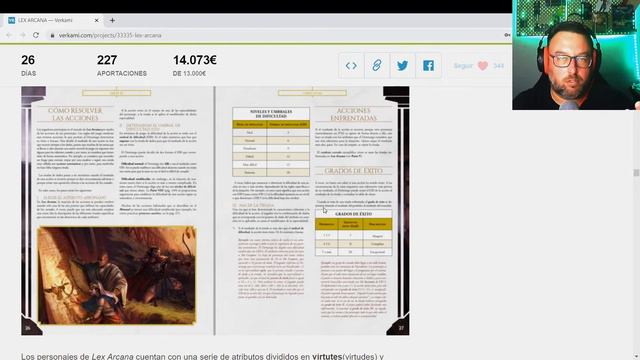Close the LEX ARCANA browser tab
Image resolution: width=640 pixels, height=360 pixels.
(97, 20)
